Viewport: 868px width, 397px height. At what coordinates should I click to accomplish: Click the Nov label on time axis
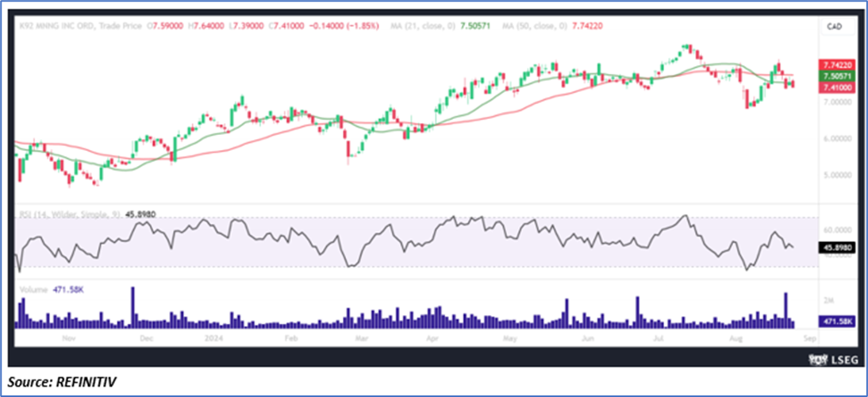[69, 337]
